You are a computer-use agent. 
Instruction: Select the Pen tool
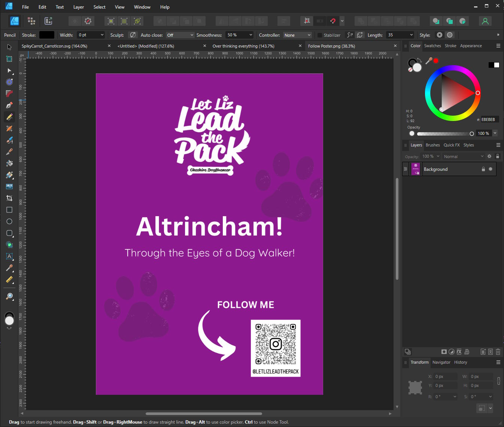(9, 105)
